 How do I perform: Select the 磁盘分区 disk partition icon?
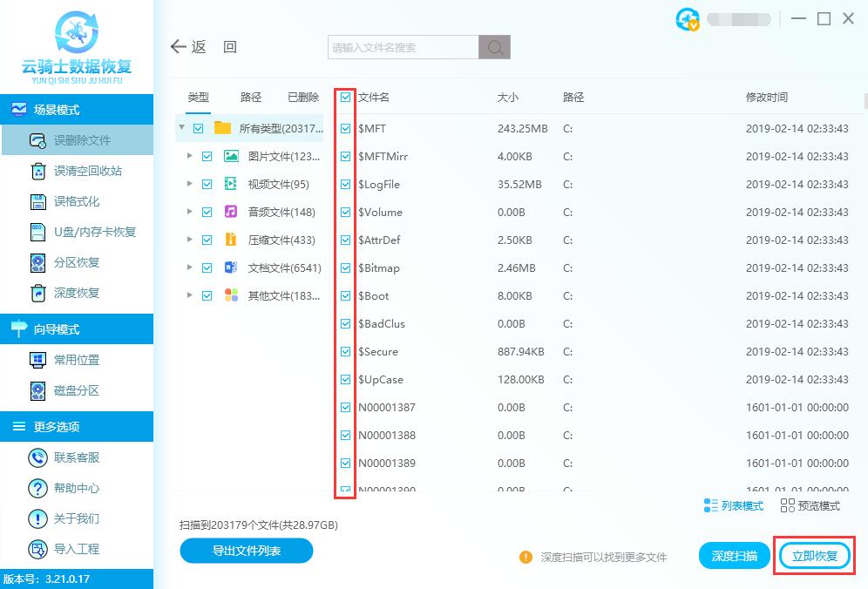pos(37,391)
